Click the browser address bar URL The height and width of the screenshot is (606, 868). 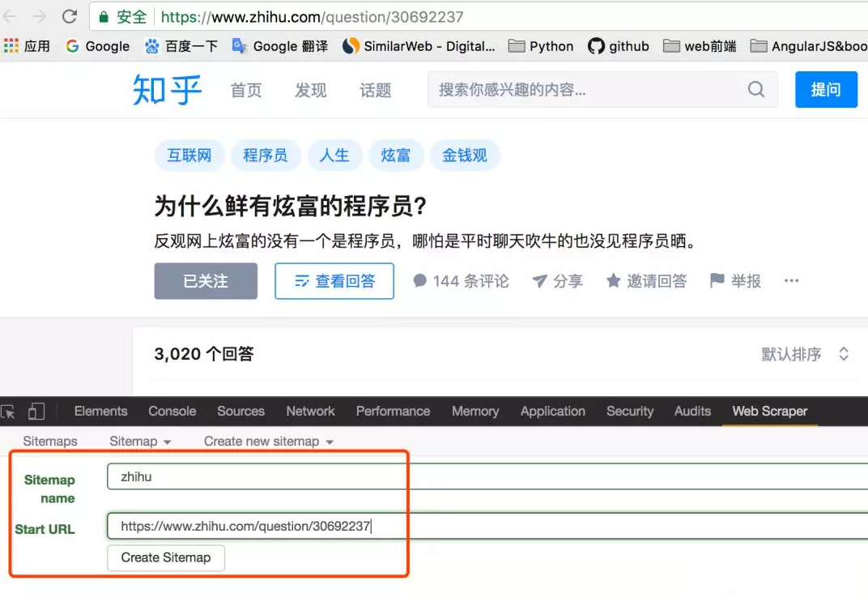click(313, 17)
